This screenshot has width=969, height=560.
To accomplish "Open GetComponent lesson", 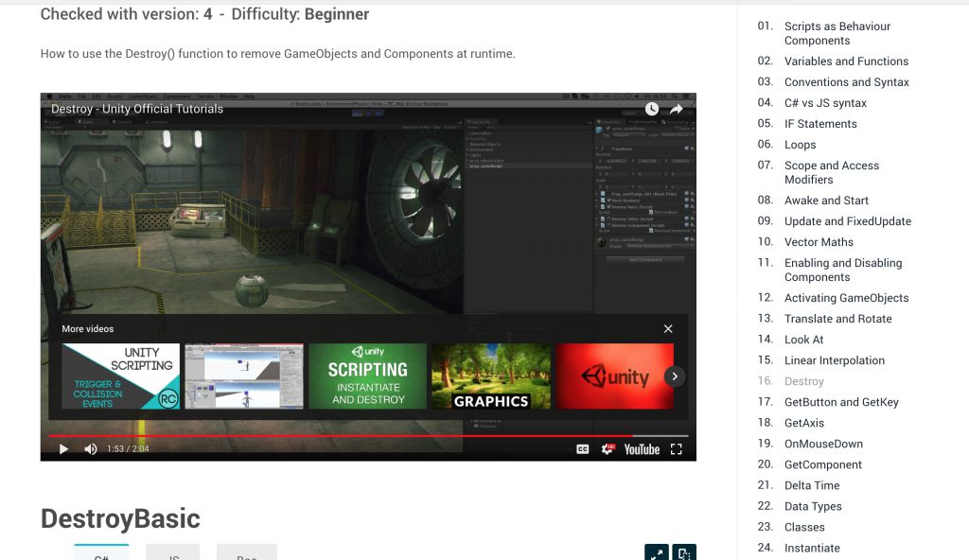I will tap(823, 464).
